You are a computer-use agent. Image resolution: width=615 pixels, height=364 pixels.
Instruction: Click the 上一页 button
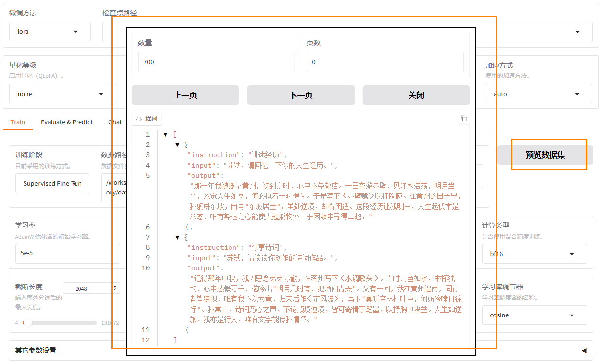pyautogui.click(x=185, y=95)
